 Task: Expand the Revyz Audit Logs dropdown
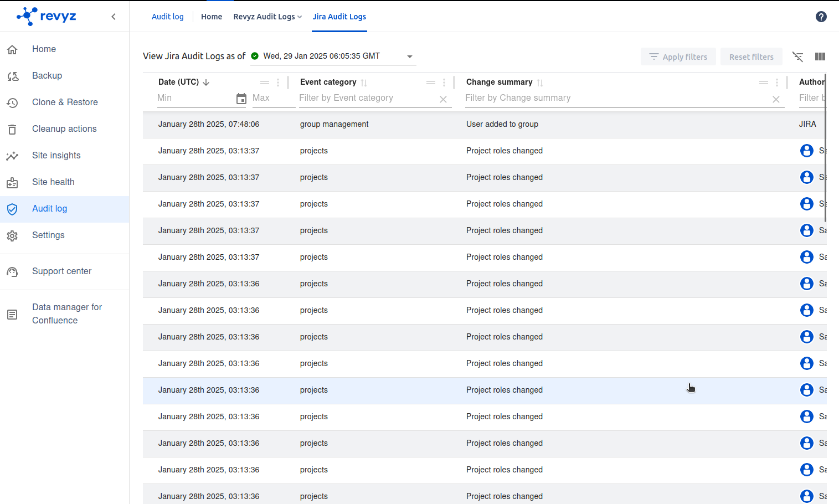(267, 17)
